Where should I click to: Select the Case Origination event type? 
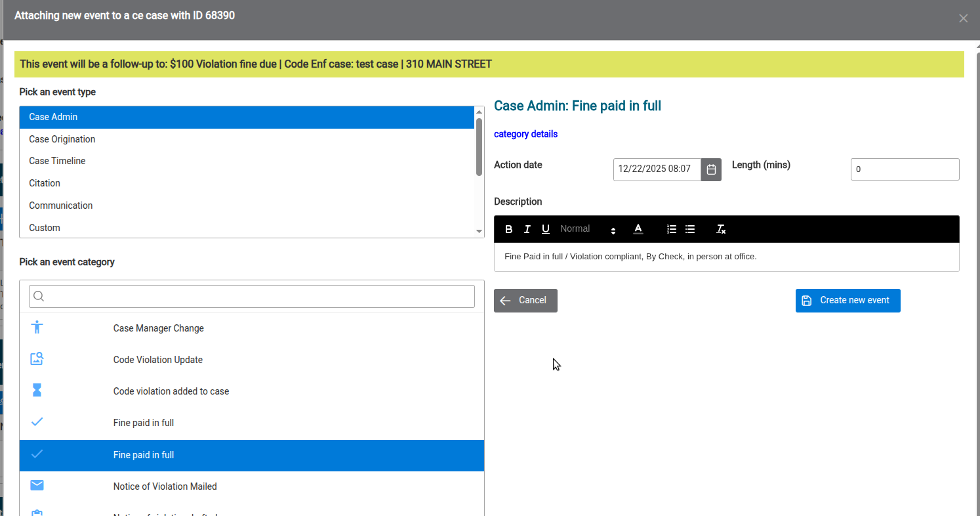click(247, 139)
